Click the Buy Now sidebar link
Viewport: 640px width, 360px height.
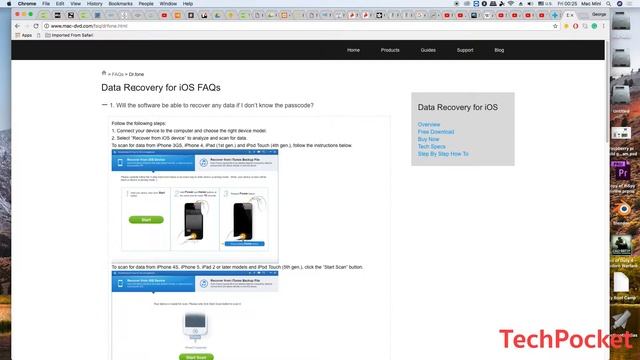point(428,139)
